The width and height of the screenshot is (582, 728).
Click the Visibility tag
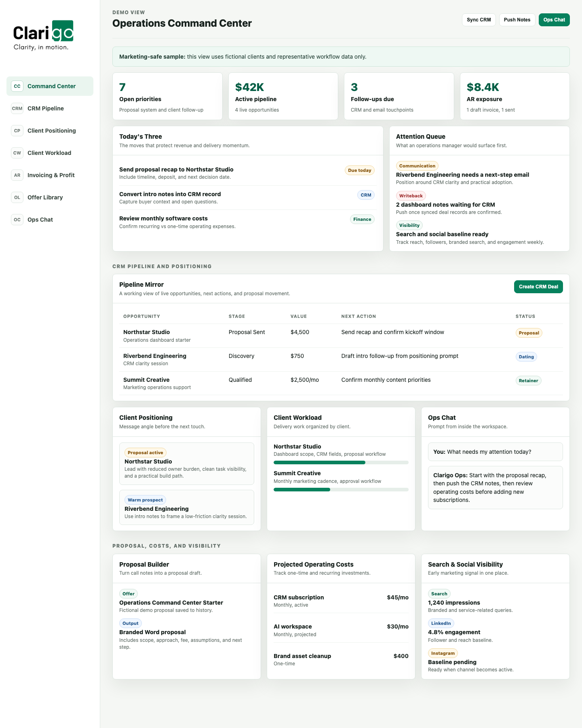click(x=409, y=225)
